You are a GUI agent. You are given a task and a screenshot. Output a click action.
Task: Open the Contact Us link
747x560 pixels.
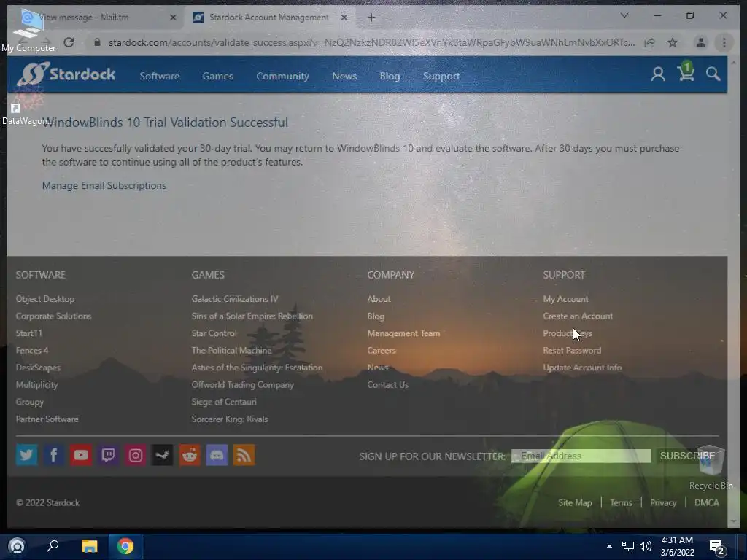click(388, 385)
